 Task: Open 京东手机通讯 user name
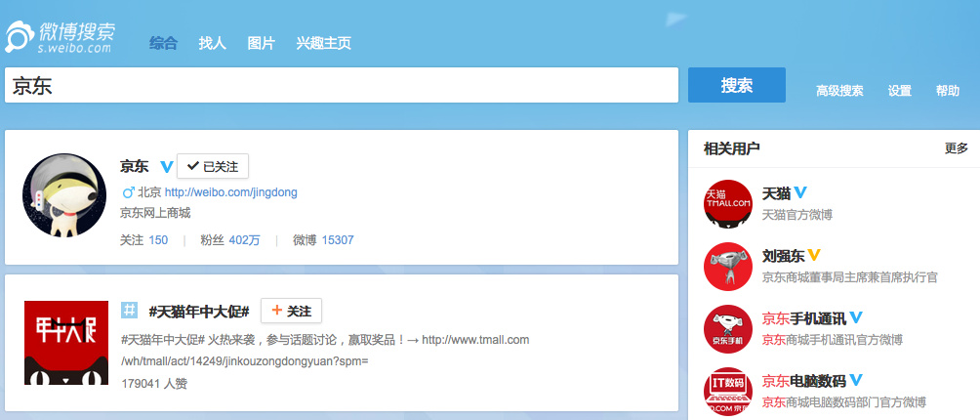click(x=803, y=318)
